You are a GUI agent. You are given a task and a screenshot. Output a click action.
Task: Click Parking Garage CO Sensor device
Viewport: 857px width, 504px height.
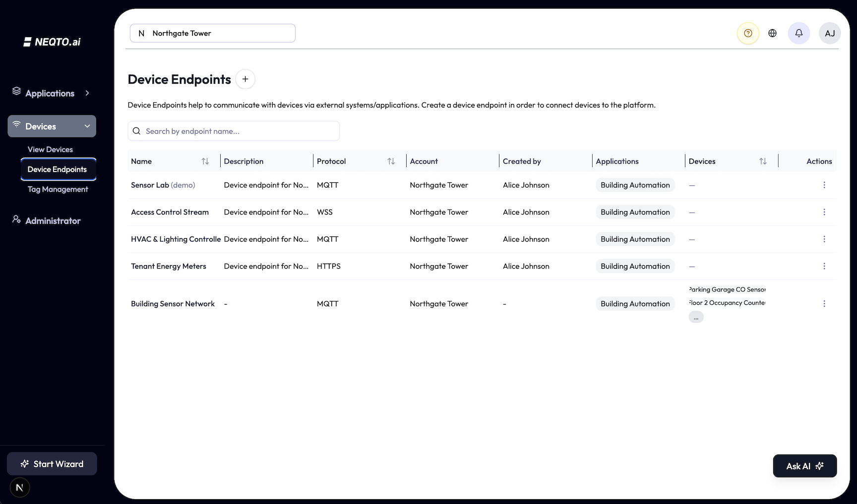click(727, 289)
